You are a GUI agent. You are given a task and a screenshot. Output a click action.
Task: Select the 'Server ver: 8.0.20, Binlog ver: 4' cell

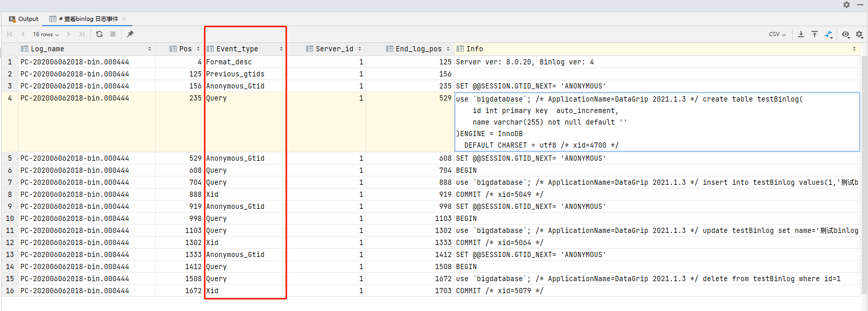click(657, 62)
